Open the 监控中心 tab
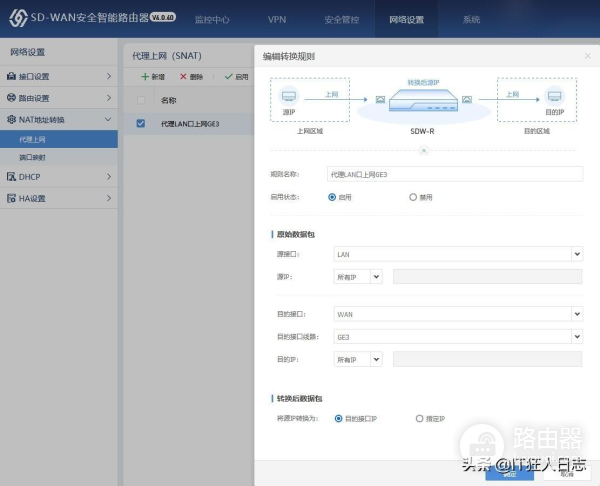The image size is (600, 486). pos(212,20)
